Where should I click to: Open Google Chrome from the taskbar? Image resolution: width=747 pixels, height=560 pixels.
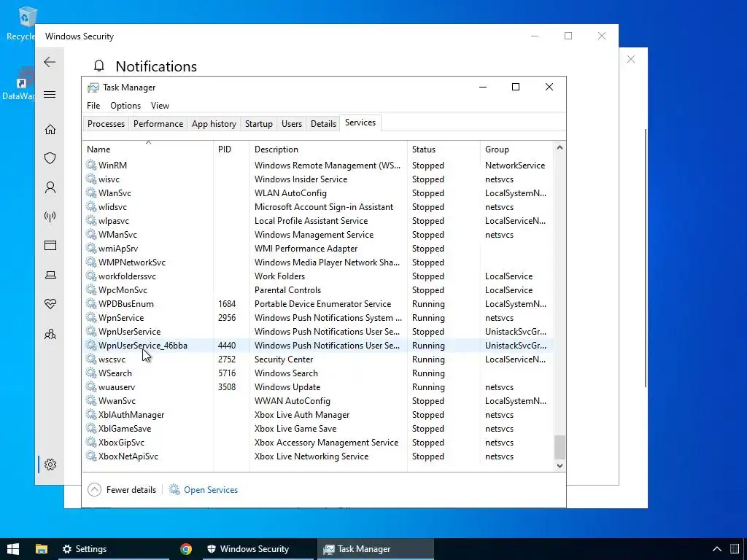186,549
